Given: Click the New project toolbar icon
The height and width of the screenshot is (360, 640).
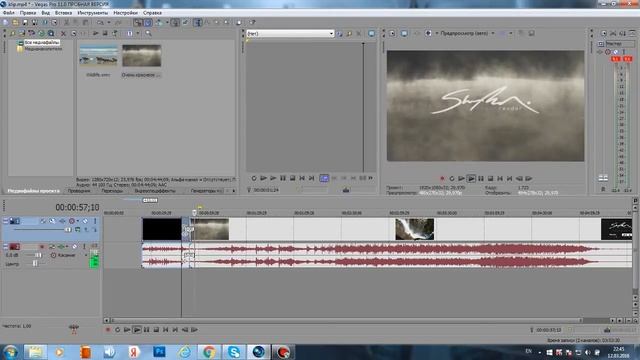Looking at the screenshot, I should point(6,22).
